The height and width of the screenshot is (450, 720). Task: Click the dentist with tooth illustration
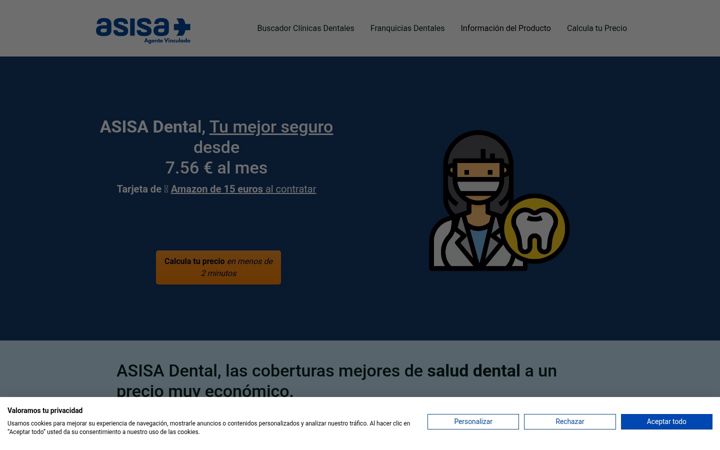coord(499,201)
